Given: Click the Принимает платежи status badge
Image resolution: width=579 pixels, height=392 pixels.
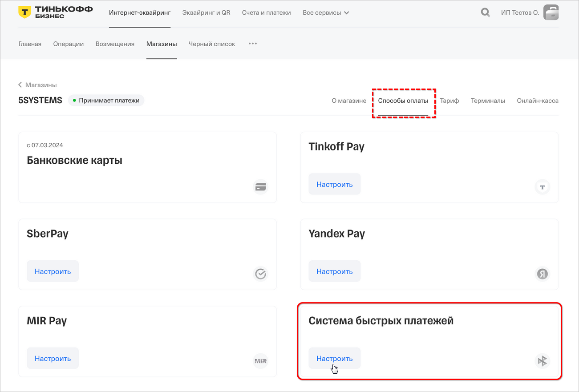Looking at the screenshot, I should click(x=106, y=100).
